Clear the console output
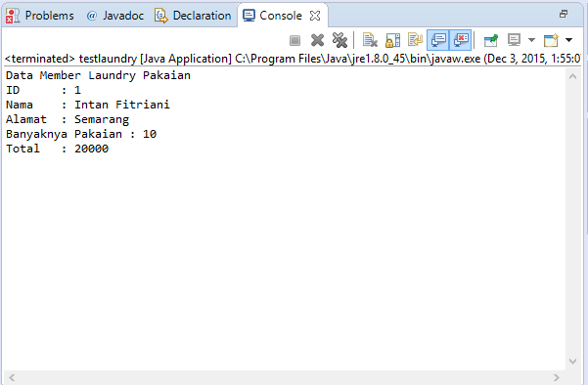Screen dimensions: 588x385 tap(370, 40)
